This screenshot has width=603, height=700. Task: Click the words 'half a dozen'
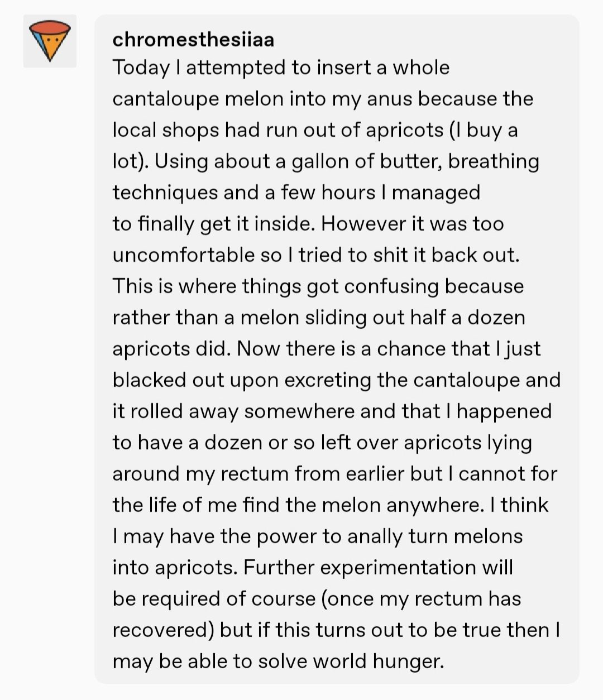tap(467, 318)
